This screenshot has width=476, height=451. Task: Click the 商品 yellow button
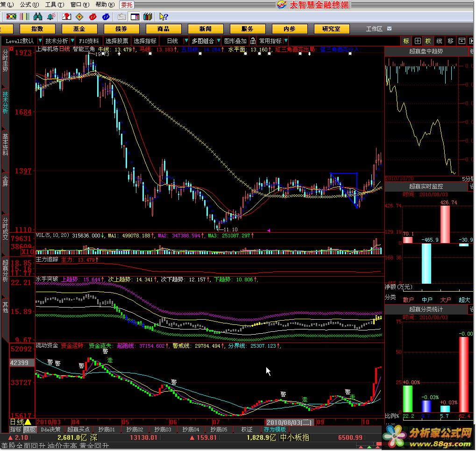(x=163, y=29)
